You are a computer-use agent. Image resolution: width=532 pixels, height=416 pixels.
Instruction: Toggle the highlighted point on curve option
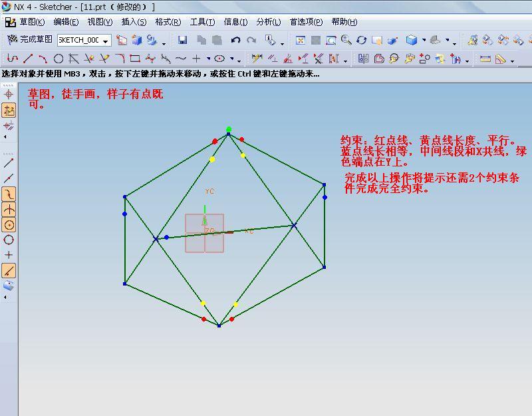[9, 271]
